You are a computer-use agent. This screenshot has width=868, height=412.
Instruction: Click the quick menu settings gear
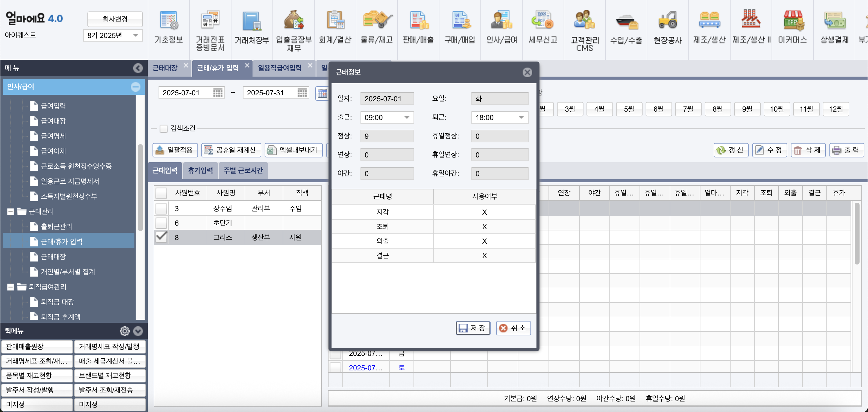point(125,331)
